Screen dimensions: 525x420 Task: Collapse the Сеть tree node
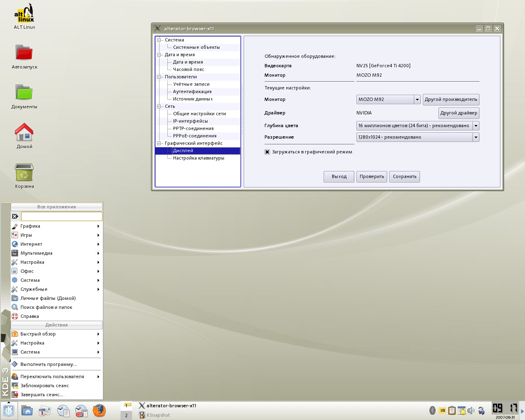(159, 106)
